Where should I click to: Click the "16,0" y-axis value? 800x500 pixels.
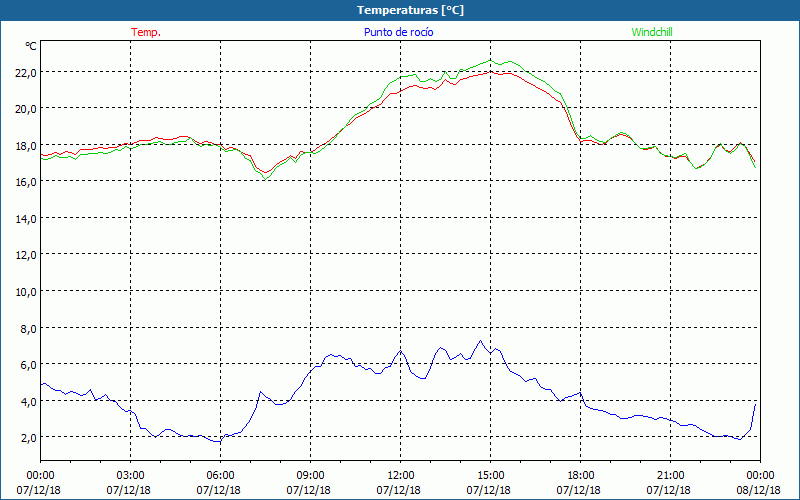(26, 182)
